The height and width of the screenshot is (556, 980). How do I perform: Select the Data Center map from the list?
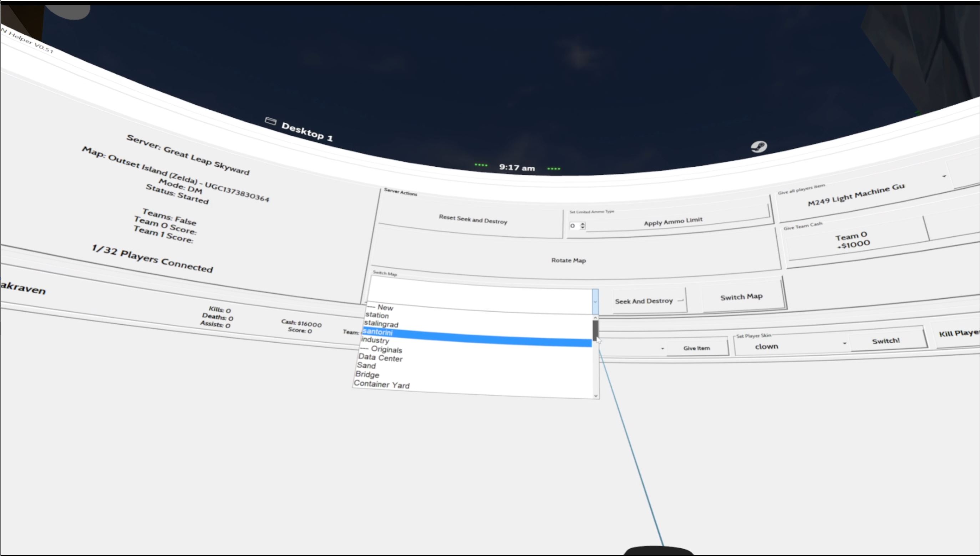click(x=380, y=358)
